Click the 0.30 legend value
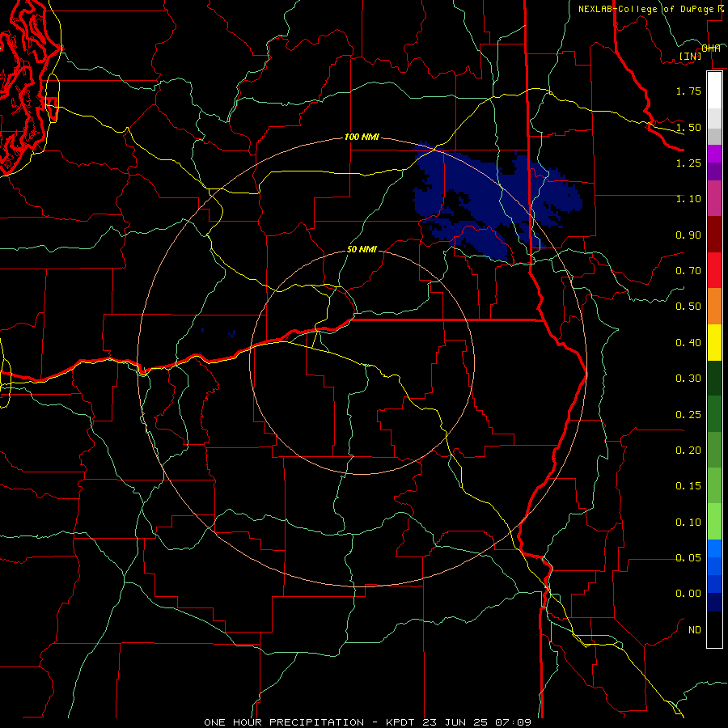The height and width of the screenshot is (728, 728). click(688, 379)
